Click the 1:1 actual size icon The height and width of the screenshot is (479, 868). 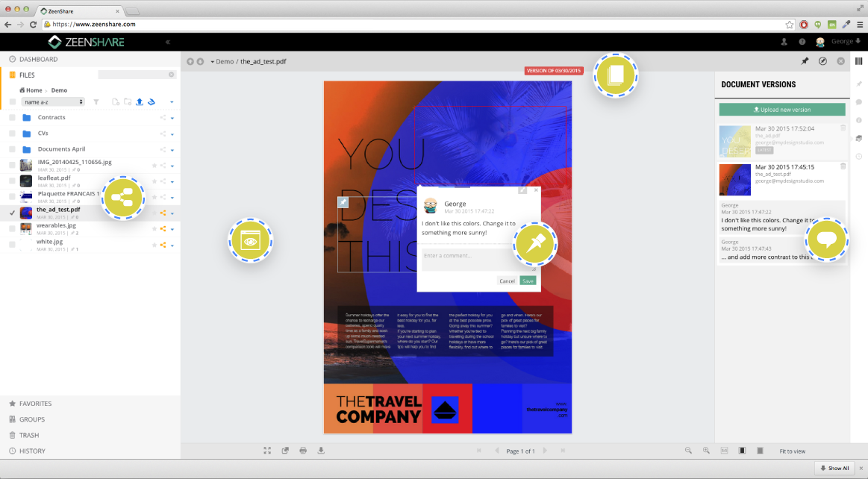coord(724,451)
